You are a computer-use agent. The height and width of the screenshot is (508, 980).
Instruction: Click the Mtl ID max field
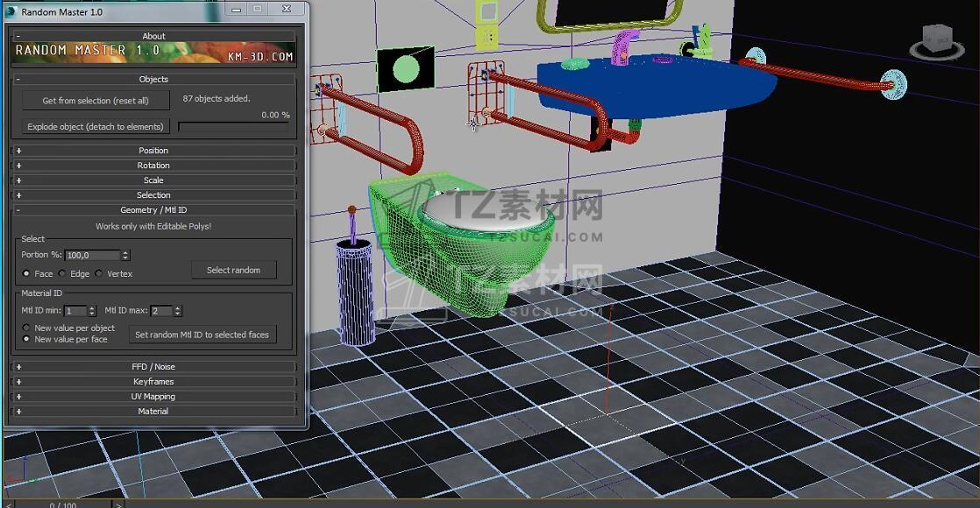161,311
